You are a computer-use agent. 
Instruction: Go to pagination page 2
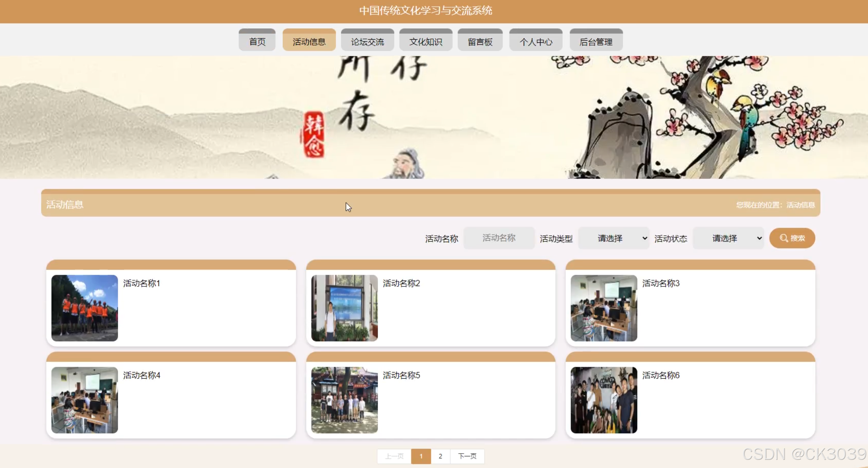coord(440,456)
